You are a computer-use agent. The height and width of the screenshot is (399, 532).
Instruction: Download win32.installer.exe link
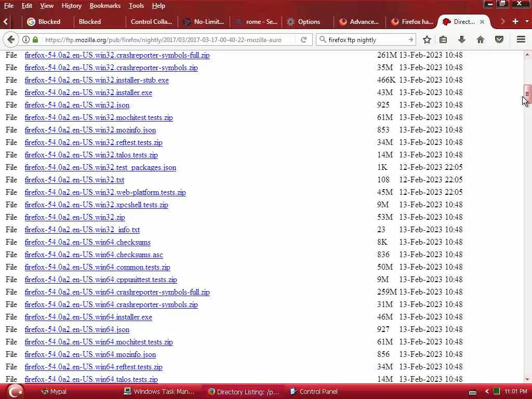pos(88,92)
